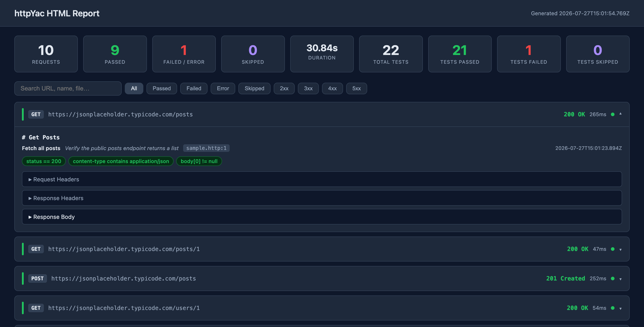Click the 2026-07-27T15:01:23.894Z timestamp
This screenshot has height=327, width=644.
(x=589, y=148)
